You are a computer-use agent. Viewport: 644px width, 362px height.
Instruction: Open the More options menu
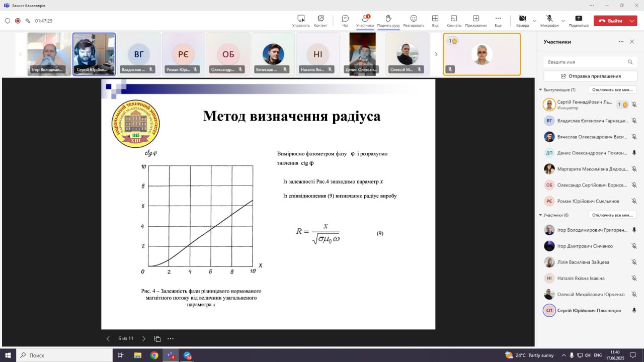498,19
